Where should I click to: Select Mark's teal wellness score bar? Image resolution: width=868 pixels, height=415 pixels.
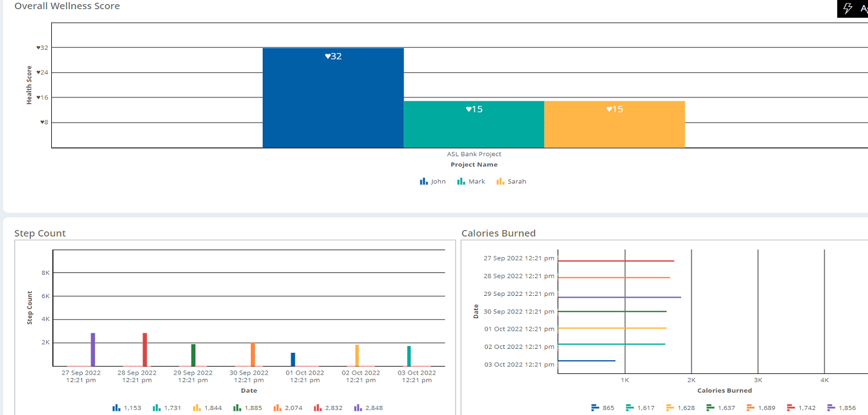(474, 124)
